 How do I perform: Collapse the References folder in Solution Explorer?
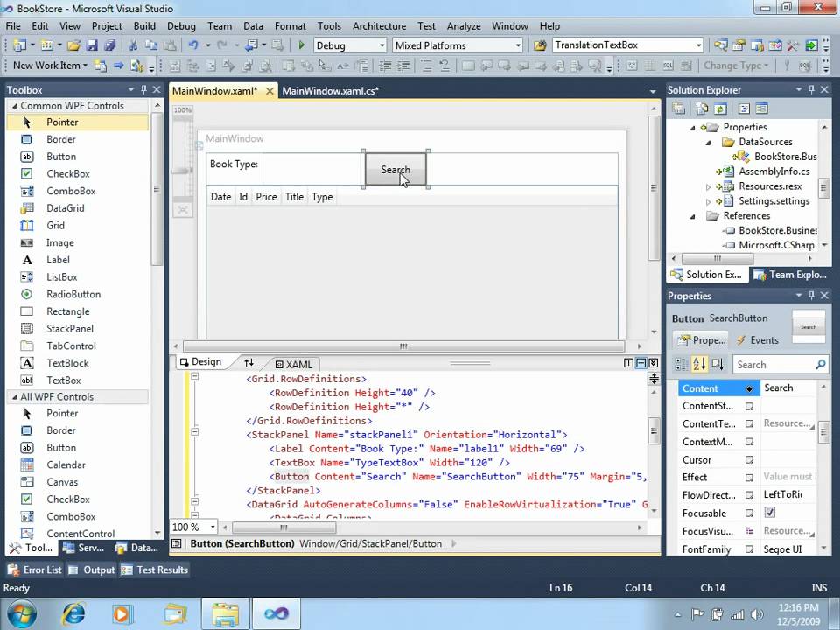693,216
